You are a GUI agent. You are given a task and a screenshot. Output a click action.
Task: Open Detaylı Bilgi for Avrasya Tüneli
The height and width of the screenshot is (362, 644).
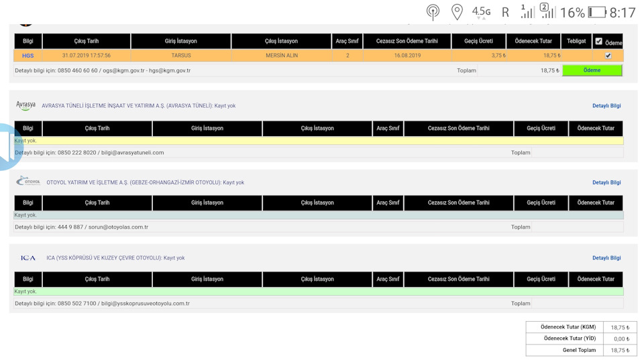coord(606,105)
